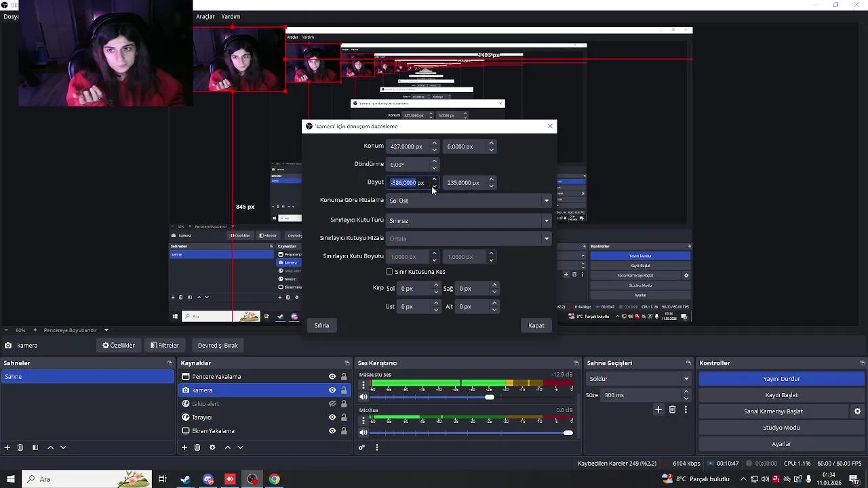Click Kaydı Başlat button

[x=782, y=395]
